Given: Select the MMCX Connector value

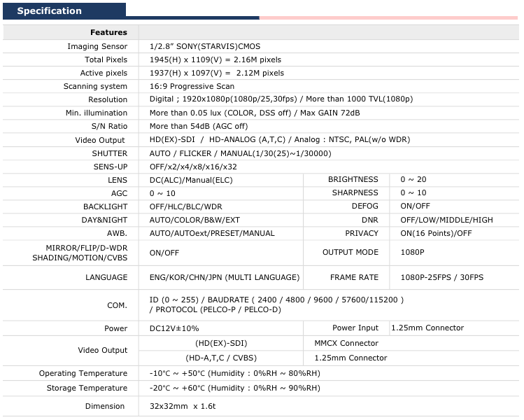Looking at the screenshot, I should (346, 344).
